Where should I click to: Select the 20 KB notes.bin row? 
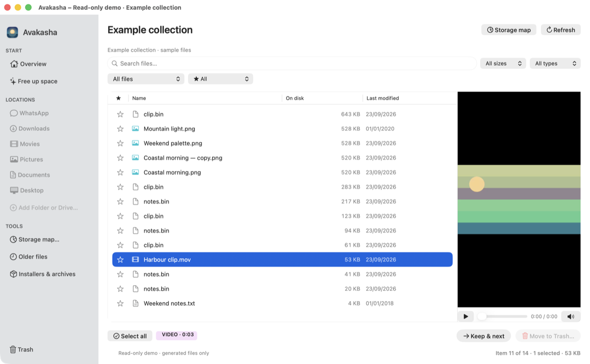click(282, 289)
